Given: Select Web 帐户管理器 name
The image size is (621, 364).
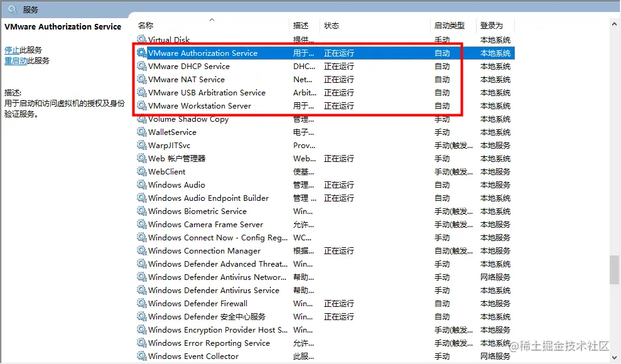Looking at the screenshot, I should (176, 158).
